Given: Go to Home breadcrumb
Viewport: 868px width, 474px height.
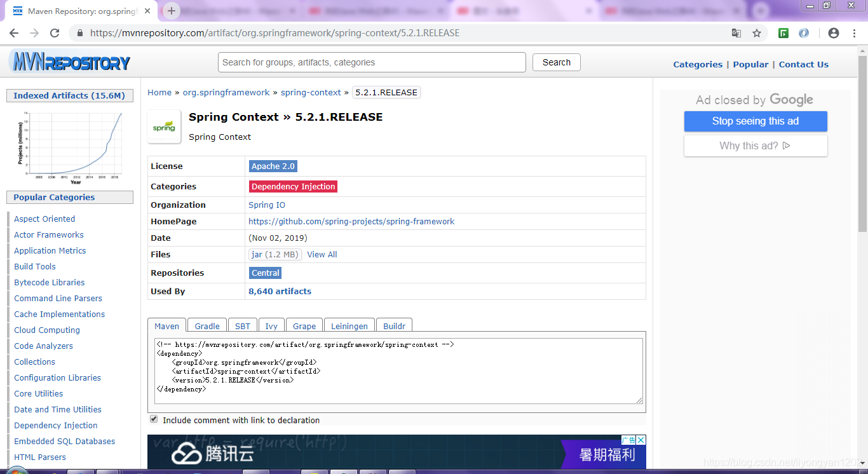Looking at the screenshot, I should [x=159, y=92].
